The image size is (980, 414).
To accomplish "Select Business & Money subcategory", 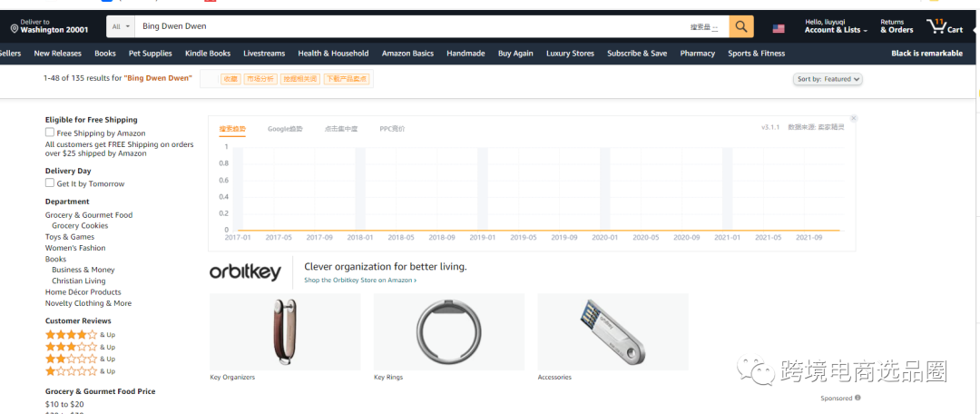I will coord(83,270).
